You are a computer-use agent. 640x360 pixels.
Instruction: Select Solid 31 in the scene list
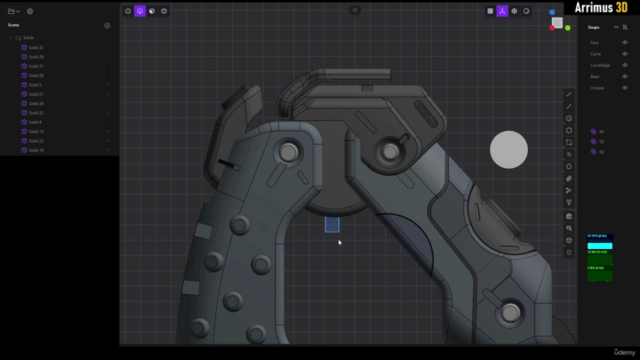click(x=36, y=66)
